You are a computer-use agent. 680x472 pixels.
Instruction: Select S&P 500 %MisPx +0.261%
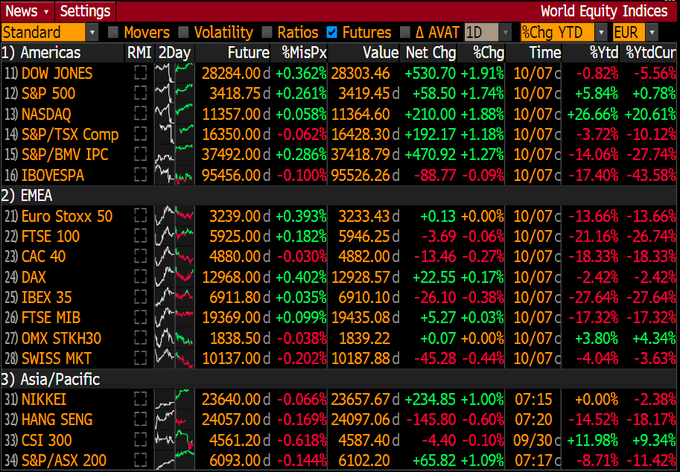pyautogui.click(x=301, y=93)
